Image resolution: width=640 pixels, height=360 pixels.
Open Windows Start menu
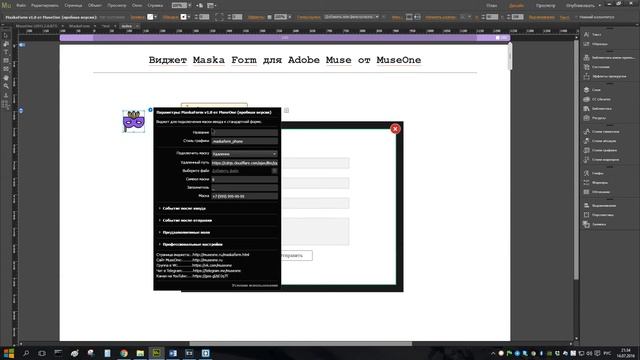click(9, 353)
